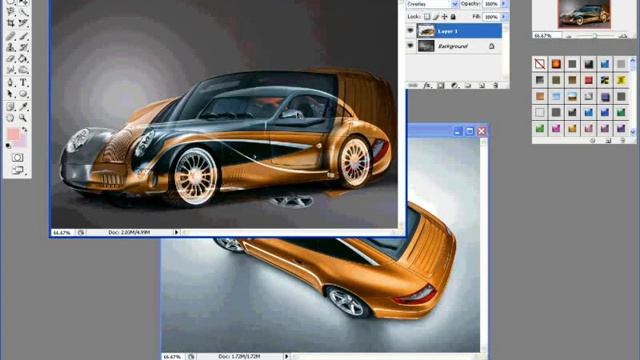This screenshot has width=640, height=360.
Task: Toggle Quick Mask mode
Action: point(17,158)
